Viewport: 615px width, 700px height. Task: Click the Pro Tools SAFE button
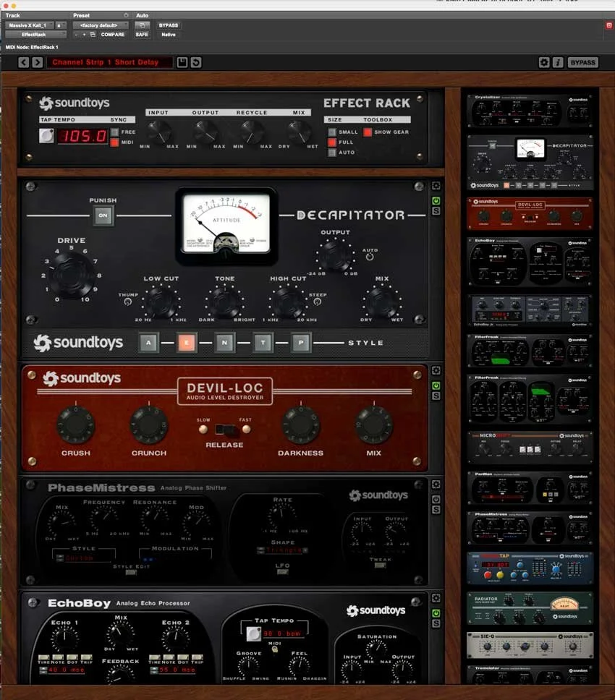[142, 35]
